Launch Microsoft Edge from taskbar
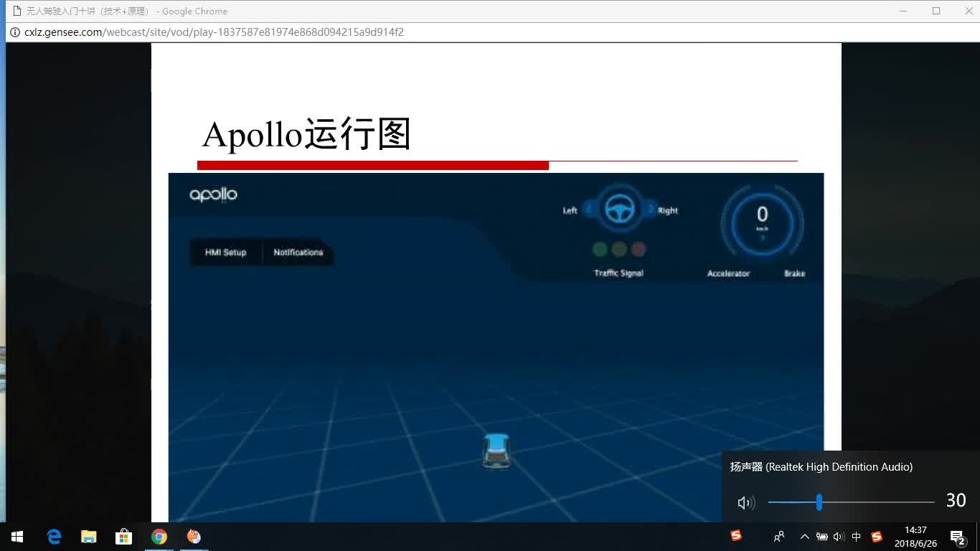The width and height of the screenshot is (980, 551). (x=54, y=537)
